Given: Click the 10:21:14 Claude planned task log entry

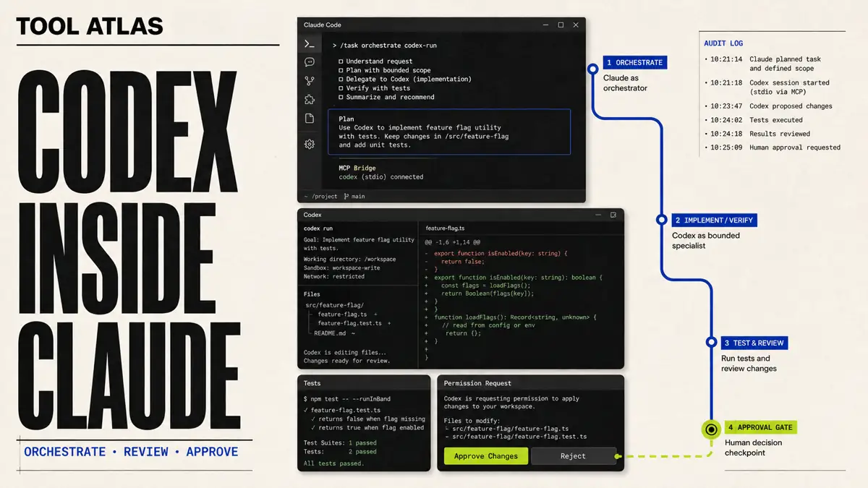Looking at the screenshot, I should [x=763, y=64].
